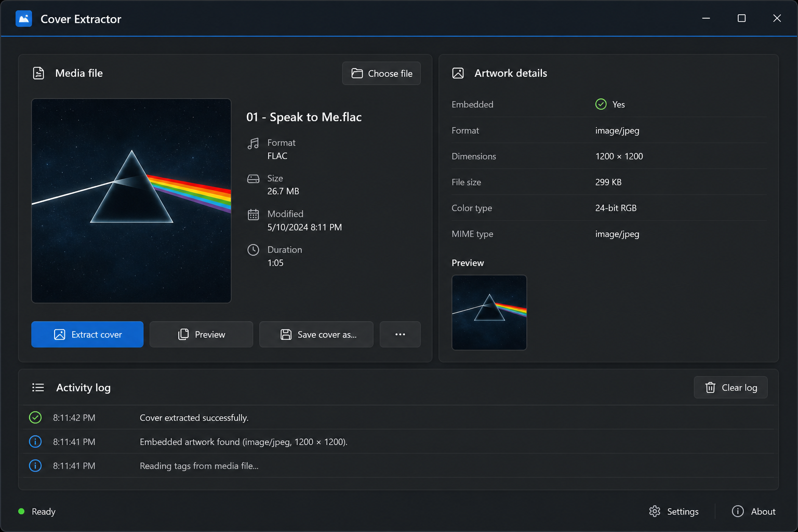The height and width of the screenshot is (532, 798).
Task: Click the music note Format icon
Action: click(x=253, y=143)
